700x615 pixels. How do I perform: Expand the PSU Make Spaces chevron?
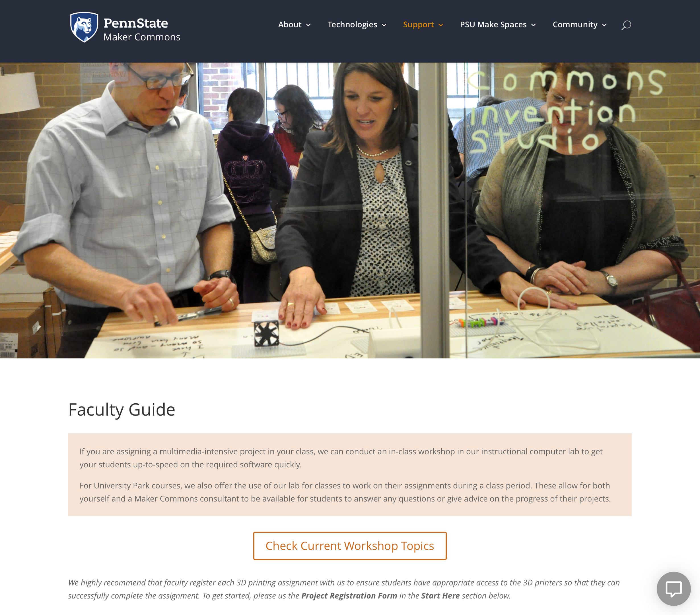pyautogui.click(x=533, y=25)
